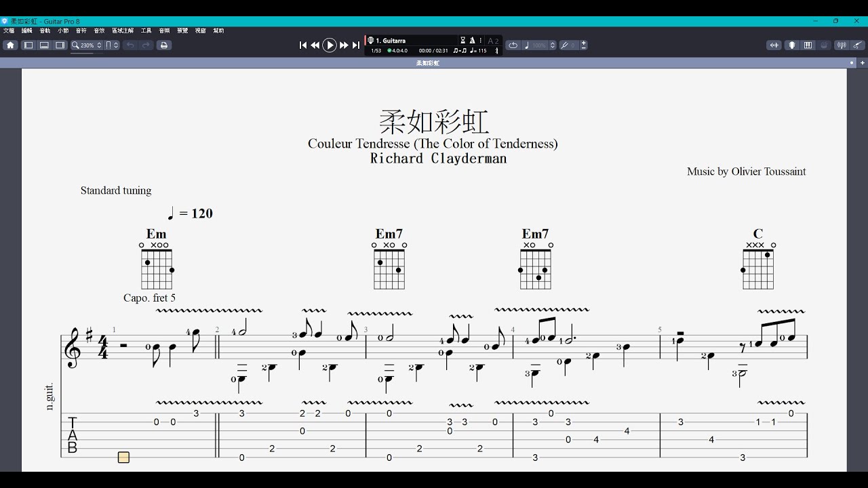Click the tuning fork icon in LCD
This screenshot has width=868, height=488.
[x=496, y=51]
